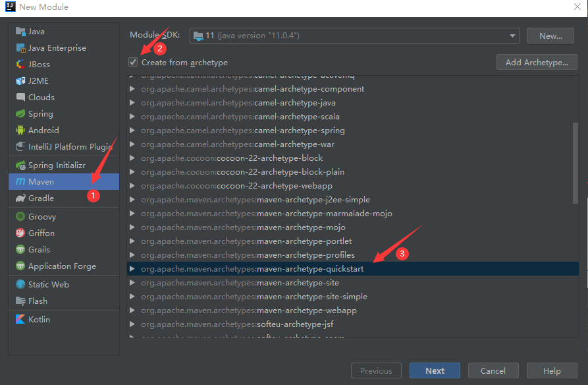This screenshot has width=588, height=385.
Task: Click the Spring leaf icon
Action: (20, 113)
